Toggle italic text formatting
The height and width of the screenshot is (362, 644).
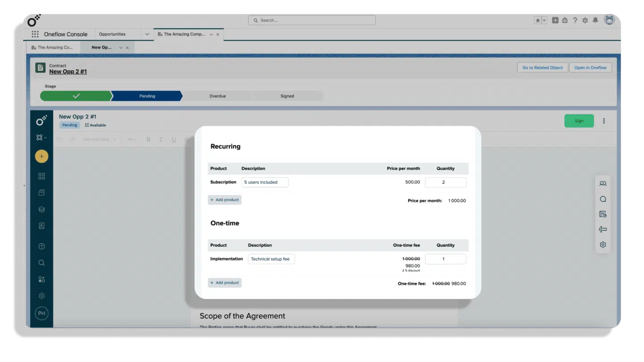161,139
